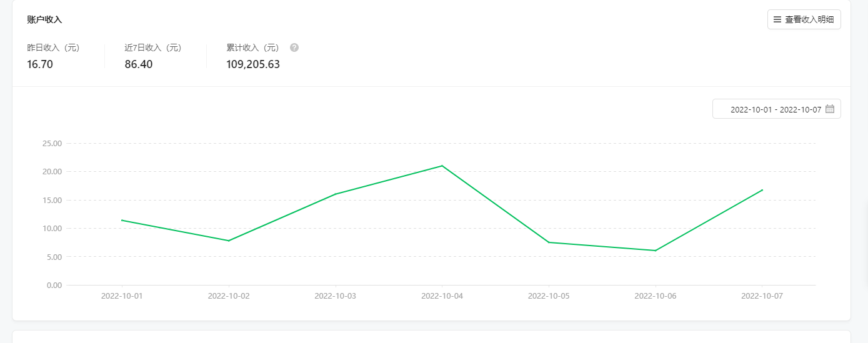Open the calendar icon in date range
The width and height of the screenshot is (868, 343).
tap(830, 109)
